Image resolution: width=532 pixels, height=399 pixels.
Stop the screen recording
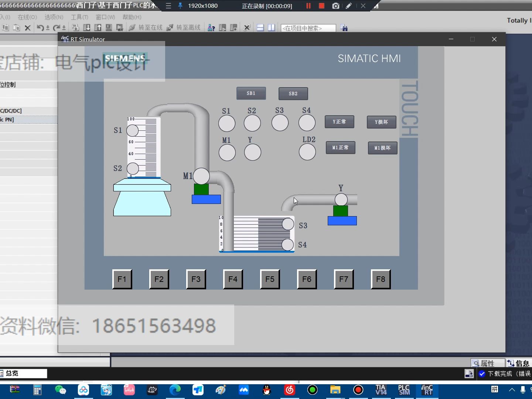pyautogui.click(x=321, y=6)
